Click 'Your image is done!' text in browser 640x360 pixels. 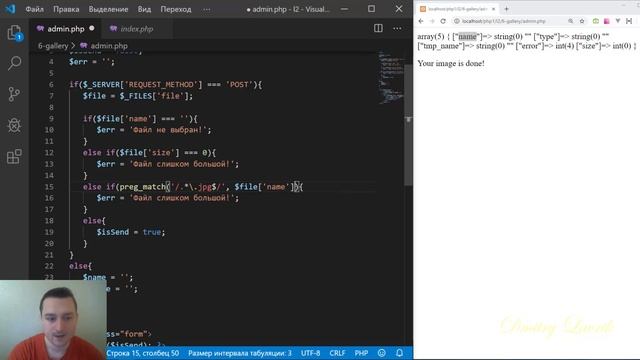(x=451, y=63)
